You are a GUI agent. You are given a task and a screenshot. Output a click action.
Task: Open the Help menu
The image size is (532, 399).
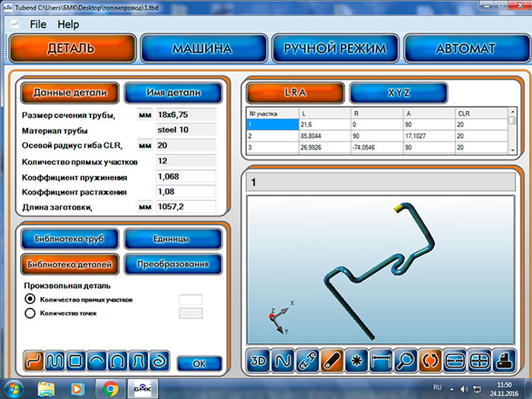point(68,24)
